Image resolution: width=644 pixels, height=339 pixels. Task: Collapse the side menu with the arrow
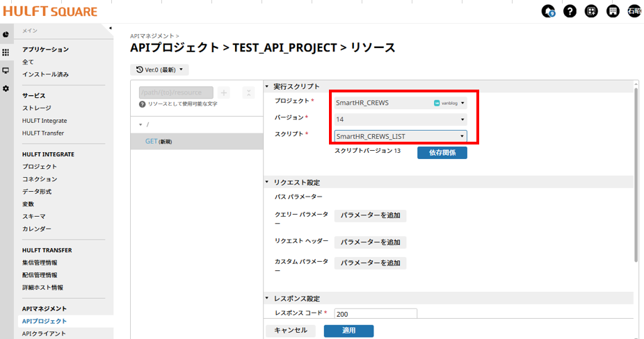click(x=110, y=28)
